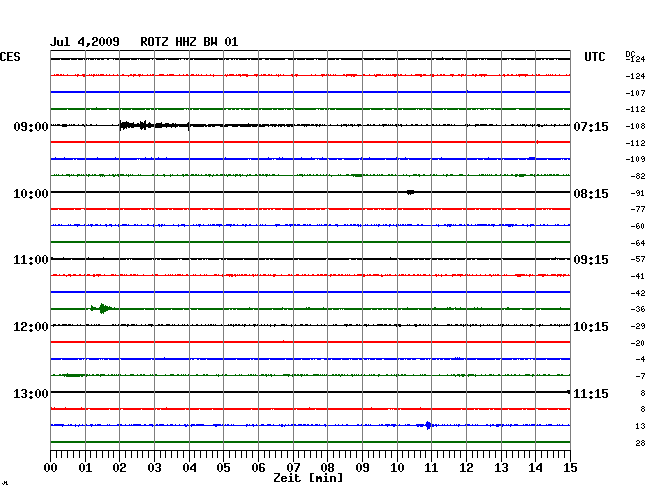Click minute 07 on the time axis
Screen dimensions: 650x494
click(293, 468)
